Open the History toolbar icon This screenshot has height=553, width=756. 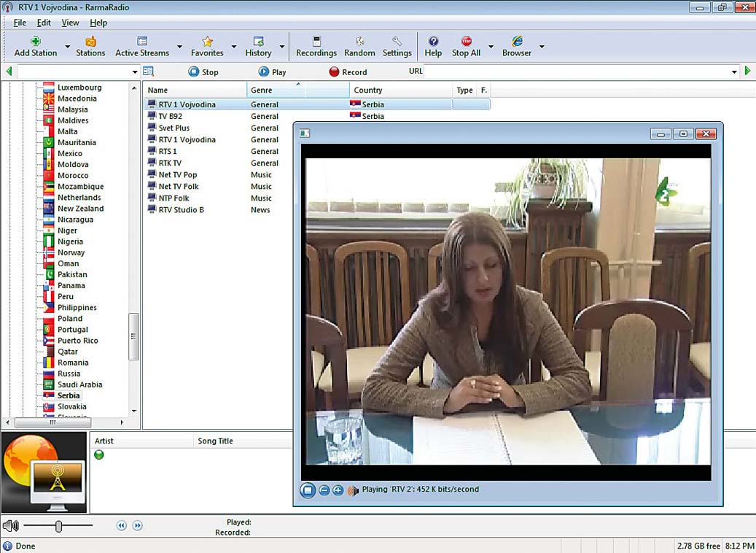pyautogui.click(x=258, y=42)
